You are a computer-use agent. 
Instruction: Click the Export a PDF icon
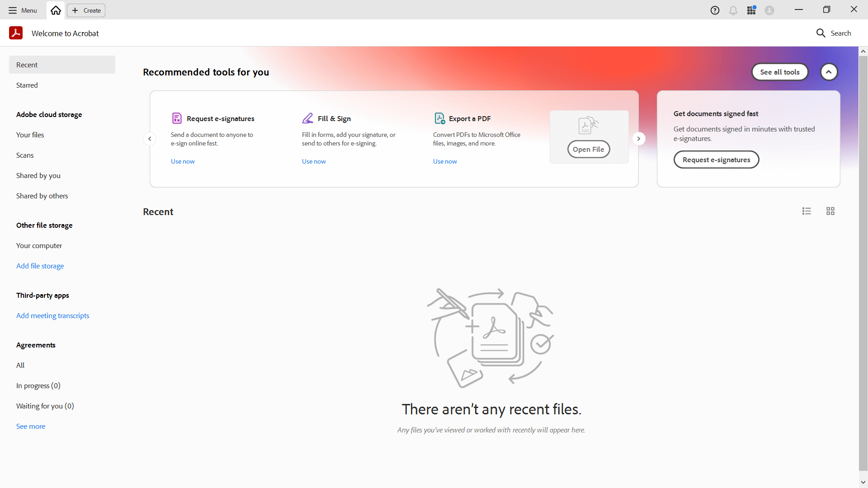pyautogui.click(x=439, y=118)
